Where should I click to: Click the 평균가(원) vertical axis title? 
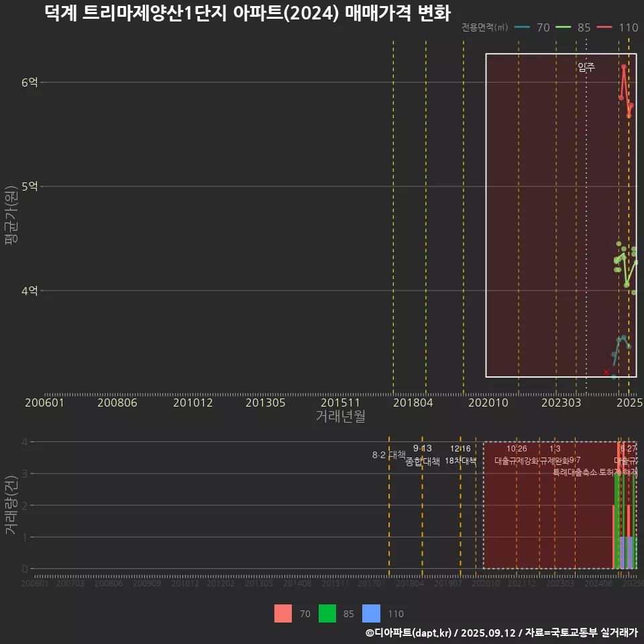[x=11, y=215]
